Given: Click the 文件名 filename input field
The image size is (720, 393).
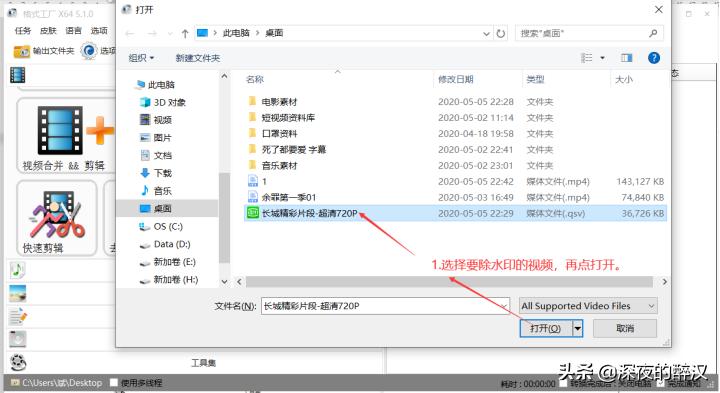Looking at the screenshot, I should point(385,306).
